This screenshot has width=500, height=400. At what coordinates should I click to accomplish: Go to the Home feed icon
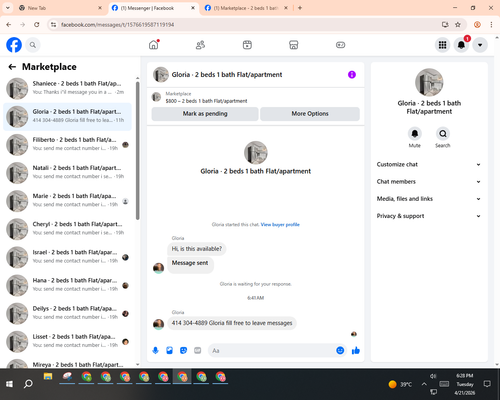[154, 45]
